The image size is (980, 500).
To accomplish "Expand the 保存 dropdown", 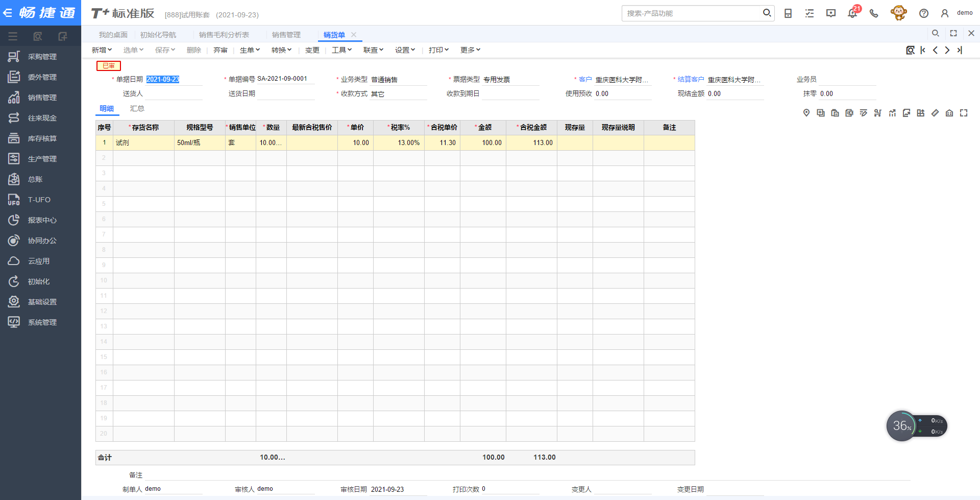I will 165,50.
